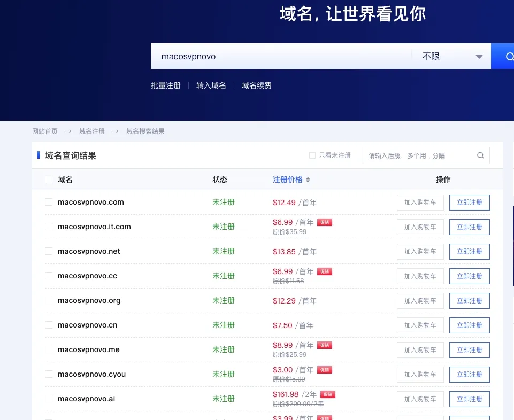Image resolution: width=514 pixels, height=420 pixels.
Task: Add macosvpnovo.ai to cart
Action: coord(420,399)
